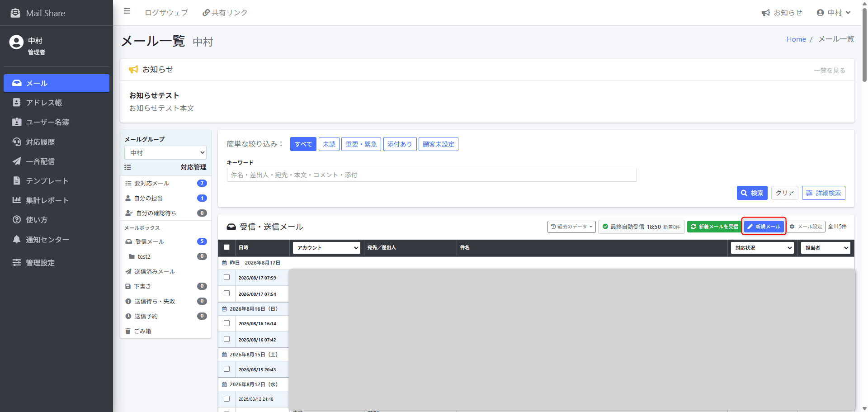
Task: Click the 通知センター bell icon
Action: (x=17, y=239)
